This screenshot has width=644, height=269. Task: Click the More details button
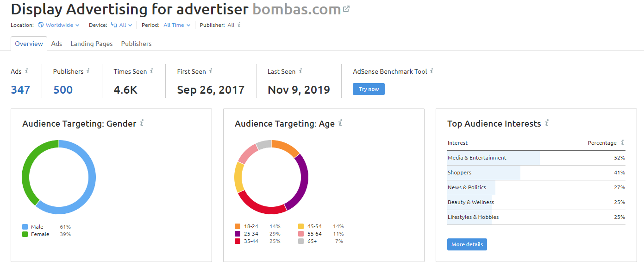tap(467, 244)
